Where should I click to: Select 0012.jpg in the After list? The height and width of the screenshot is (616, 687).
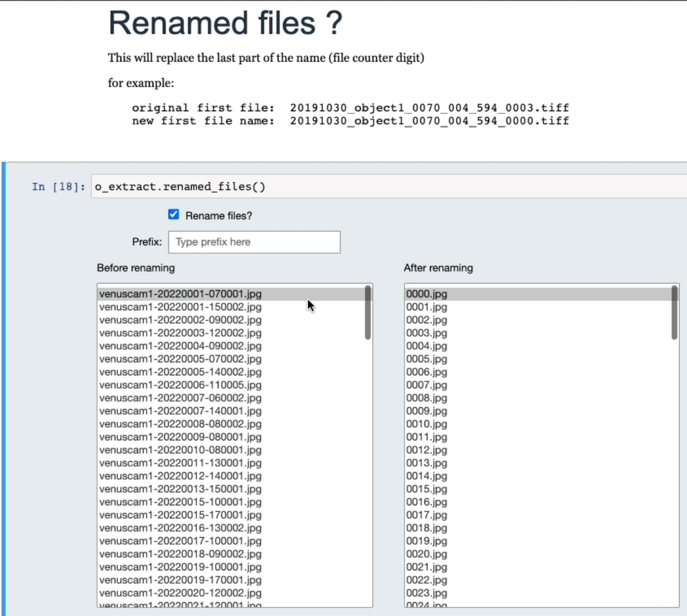427,450
